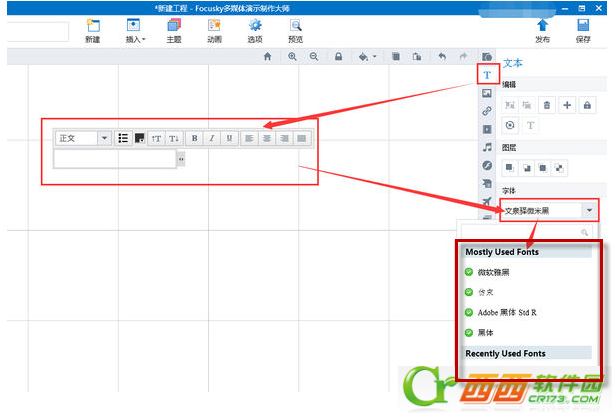The image size is (612, 413).
Task: Select the image tool in sidebar
Action: click(x=487, y=93)
